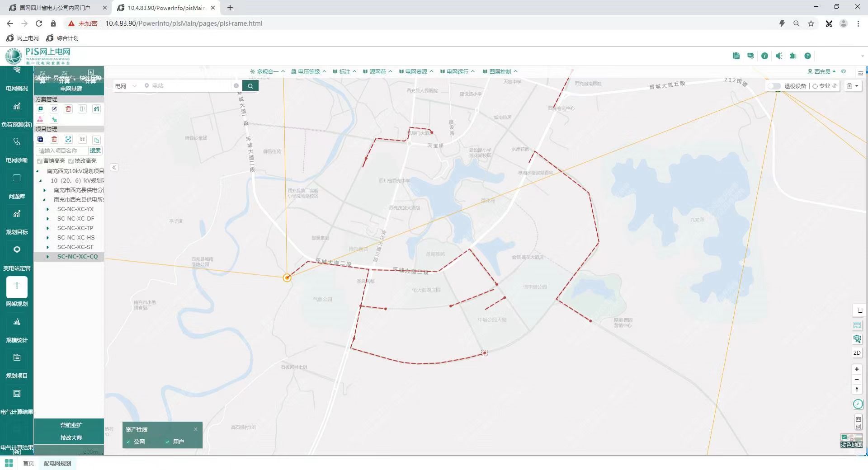Toggle the 技改高亮 checkbox
This screenshot has width=868, height=470.
click(x=71, y=161)
